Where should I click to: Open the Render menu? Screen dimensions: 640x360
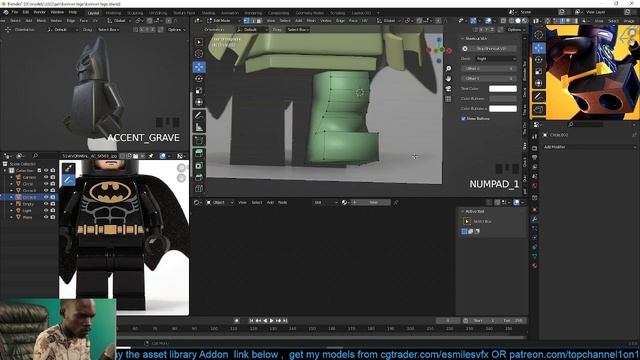[40, 12]
